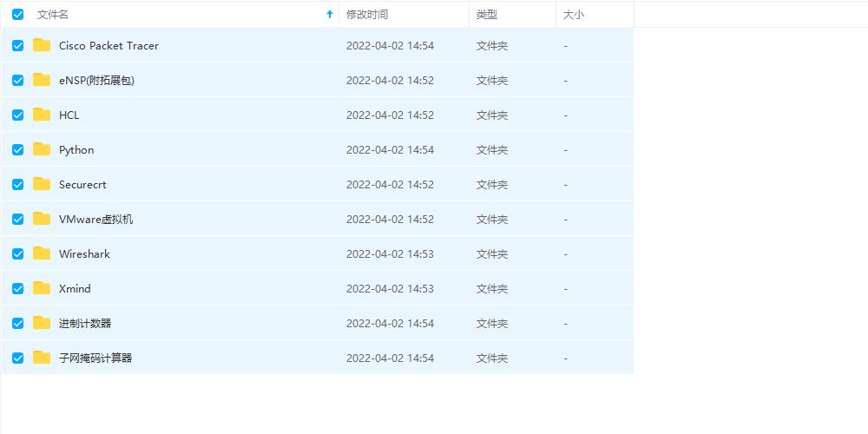868x434 pixels.
Task: Click the 文件夹 type cell of Python
Action: (x=492, y=150)
